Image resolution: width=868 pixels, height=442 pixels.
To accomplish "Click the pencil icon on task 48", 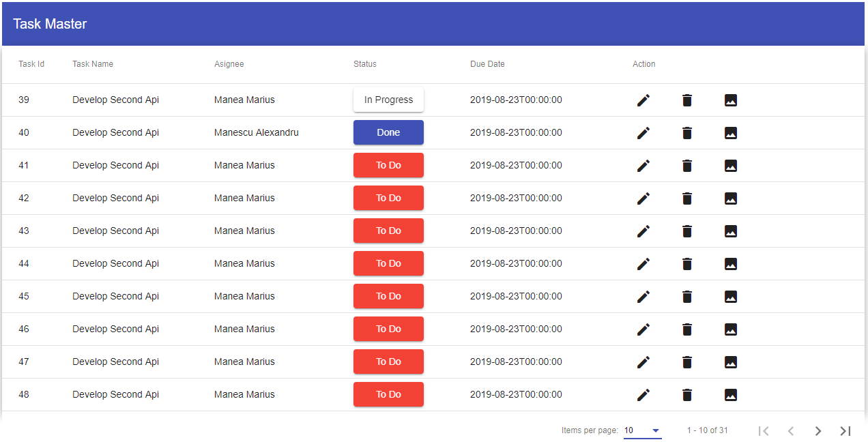I will (x=643, y=394).
